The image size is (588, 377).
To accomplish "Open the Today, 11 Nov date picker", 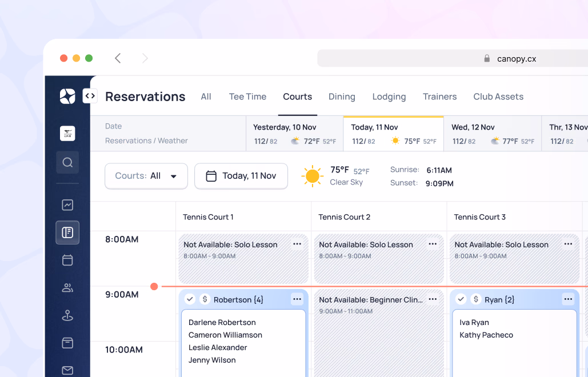I will (241, 176).
